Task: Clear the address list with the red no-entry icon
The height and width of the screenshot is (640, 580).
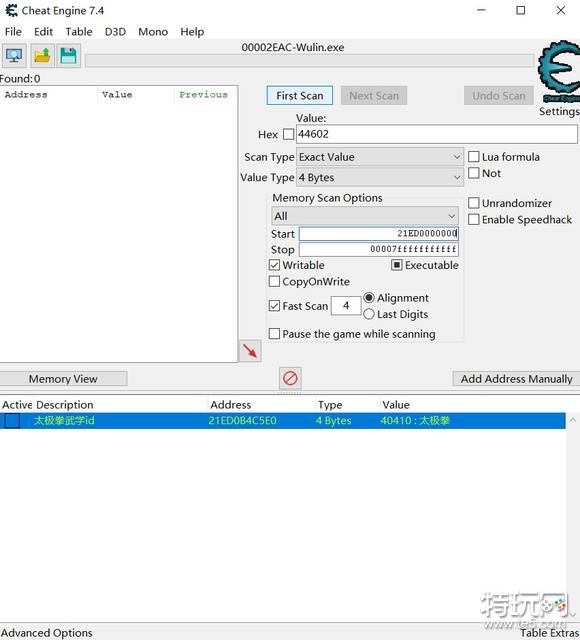Action: [x=290, y=378]
